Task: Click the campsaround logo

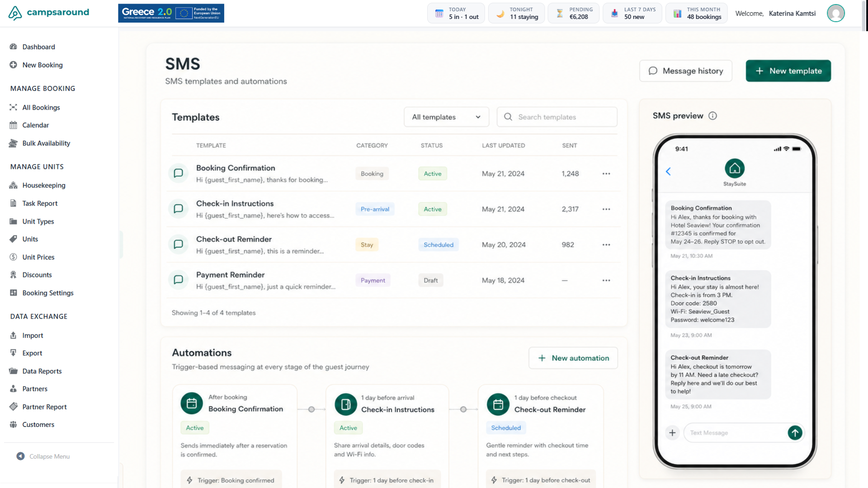Action: (49, 13)
